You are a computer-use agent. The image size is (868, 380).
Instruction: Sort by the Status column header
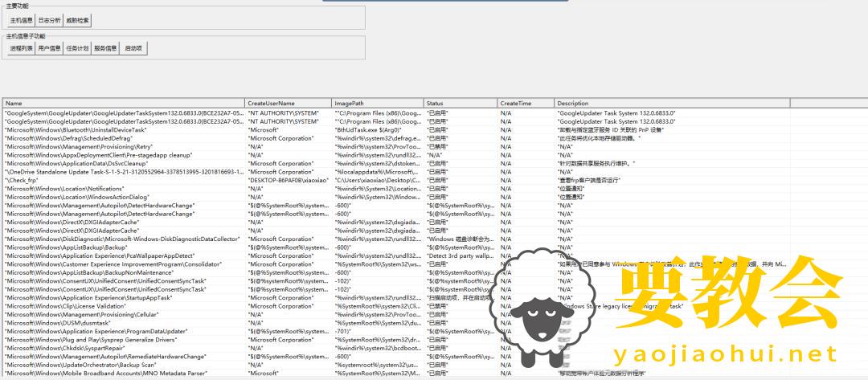[461, 103]
